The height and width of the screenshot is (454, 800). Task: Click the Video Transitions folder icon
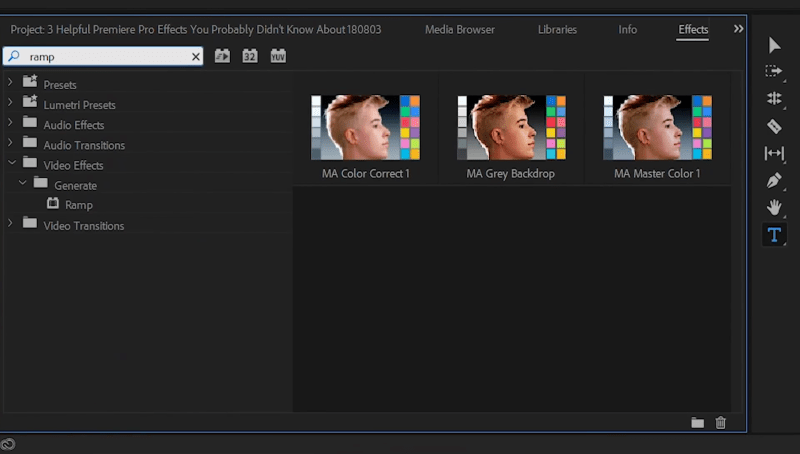click(x=30, y=222)
